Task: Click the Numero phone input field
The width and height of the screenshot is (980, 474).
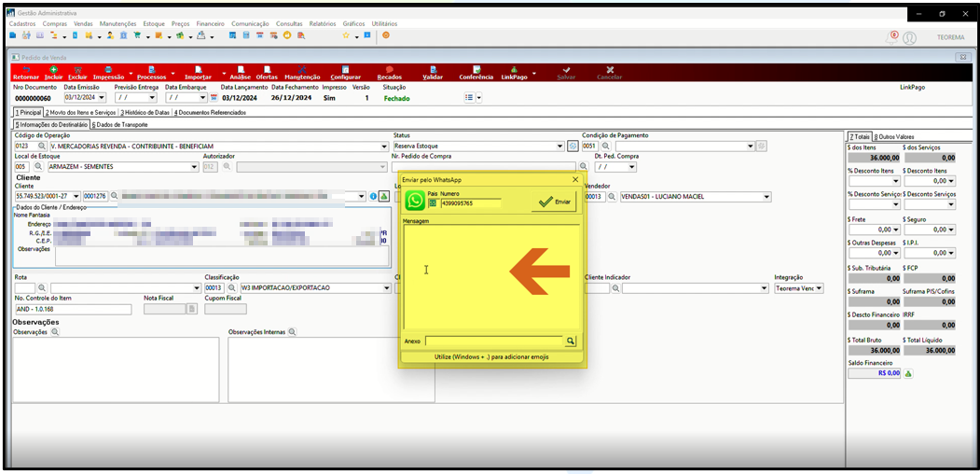Action: pyautogui.click(x=471, y=203)
